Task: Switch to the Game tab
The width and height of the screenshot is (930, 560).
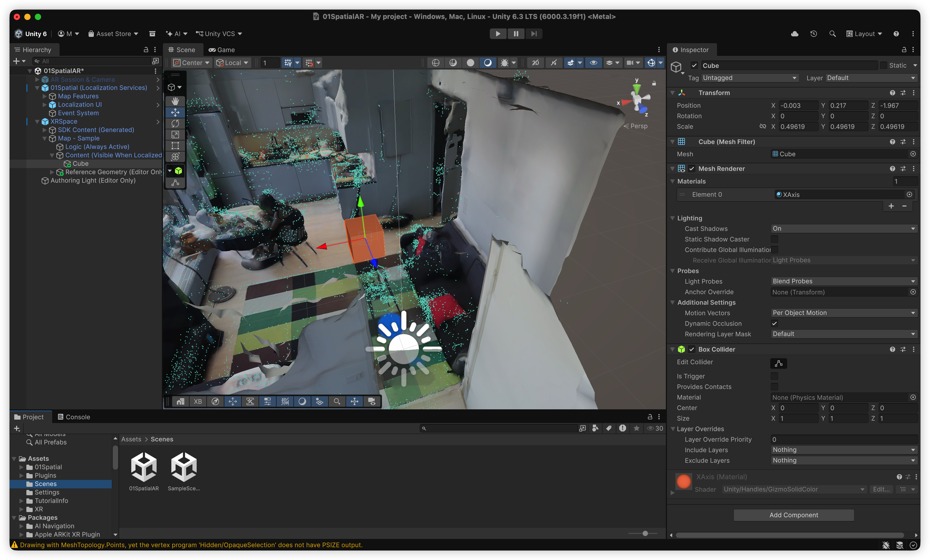Action: [221, 50]
